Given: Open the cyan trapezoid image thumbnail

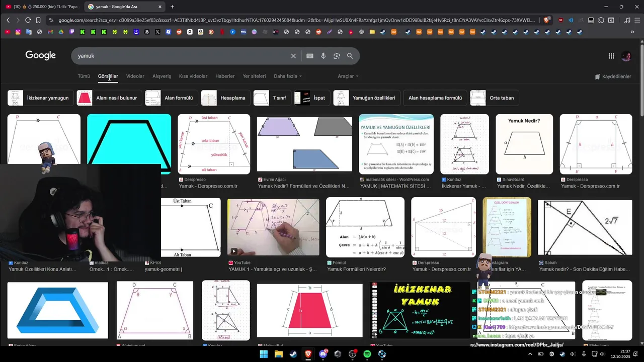Looking at the screenshot, I should 129,144.
